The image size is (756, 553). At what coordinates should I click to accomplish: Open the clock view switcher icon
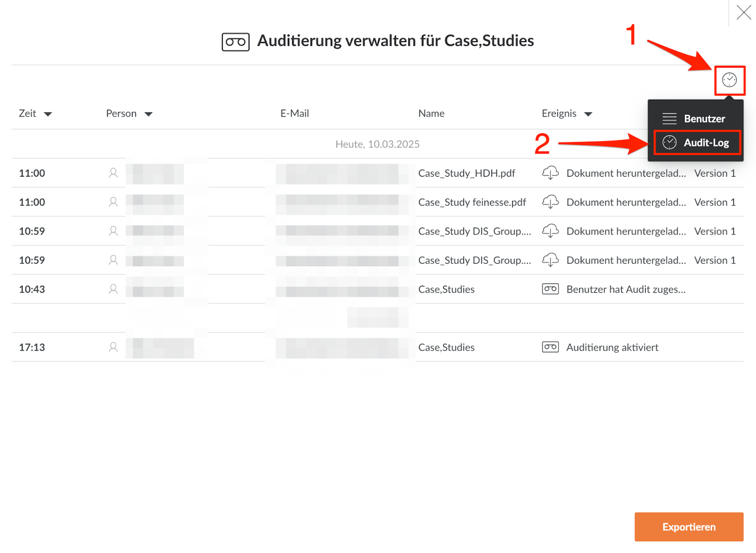(x=729, y=80)
